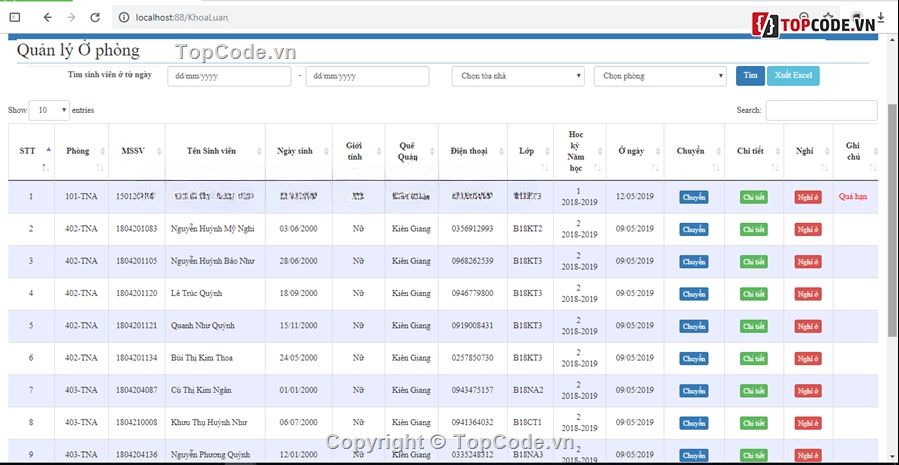Sort table by Phòng column header
The height and width of the screenshot is (465, 899).
(81, 152)
